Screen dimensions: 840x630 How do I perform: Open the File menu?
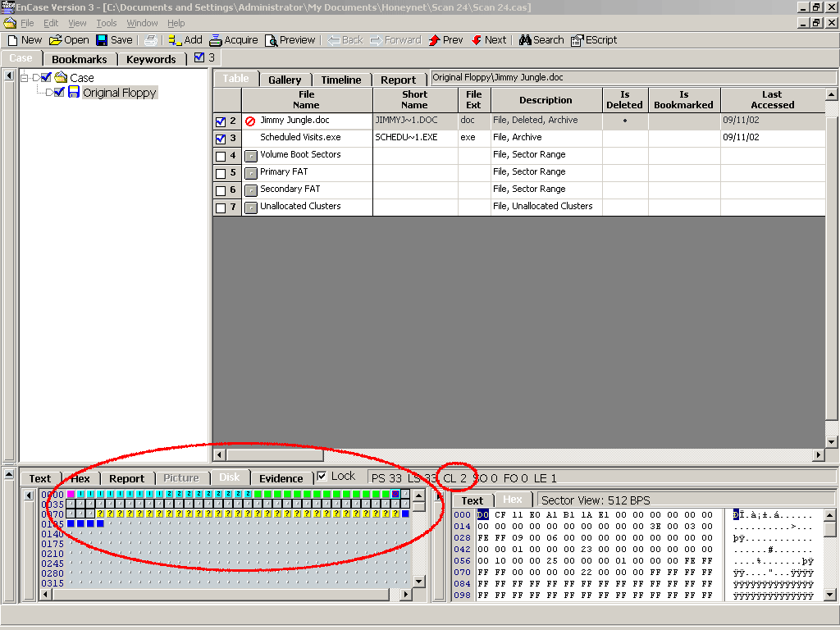27,23
